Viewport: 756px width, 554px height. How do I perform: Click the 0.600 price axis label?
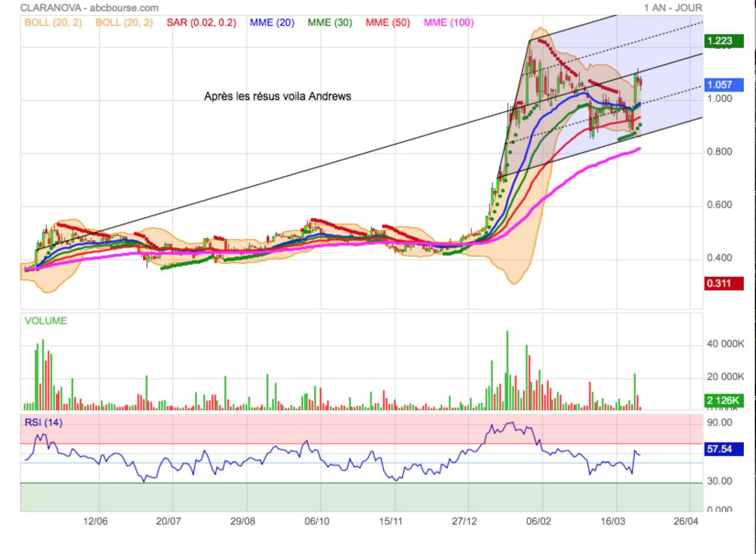click(x=720, y=205)
